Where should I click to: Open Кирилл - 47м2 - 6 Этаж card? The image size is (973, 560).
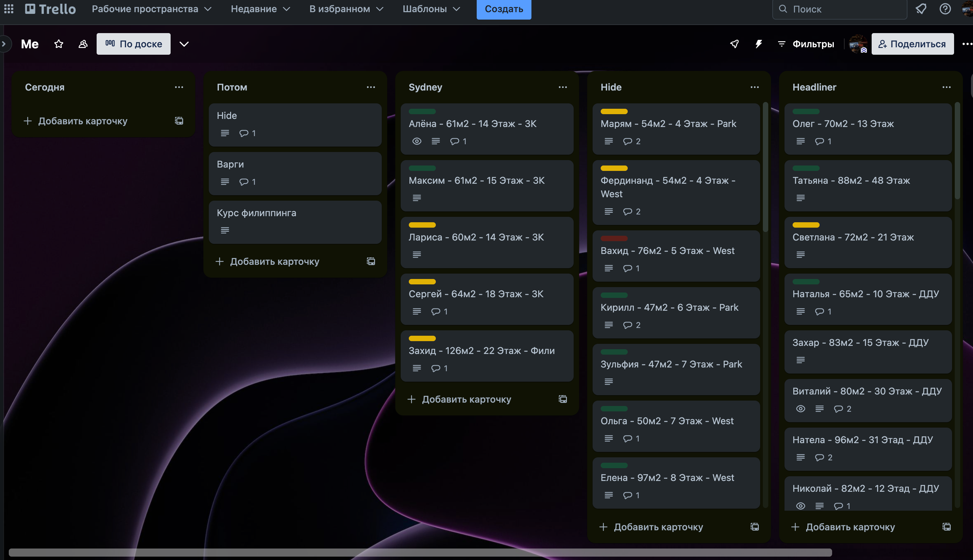[676, 313]
